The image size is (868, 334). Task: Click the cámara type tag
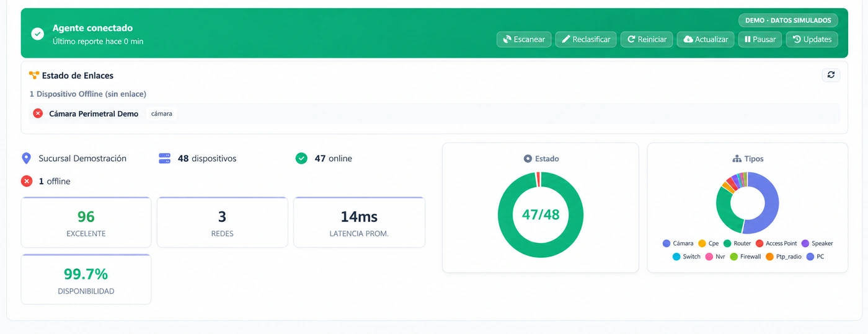click(162, 114)
